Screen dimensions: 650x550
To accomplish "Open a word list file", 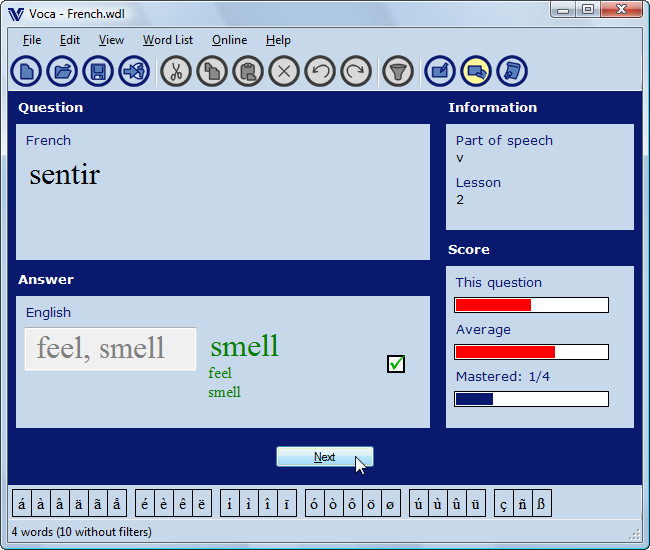I will click(62, 71).
